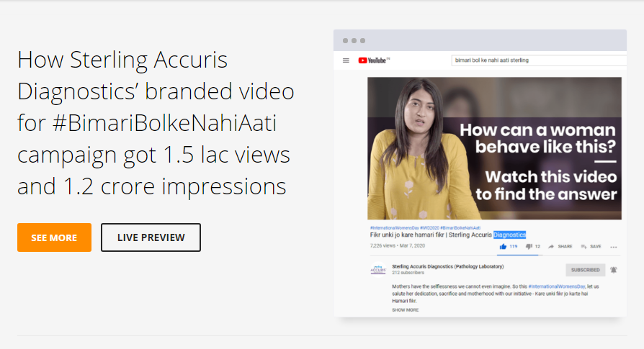Expand description with SHOW MORE

tap(406, 310)
